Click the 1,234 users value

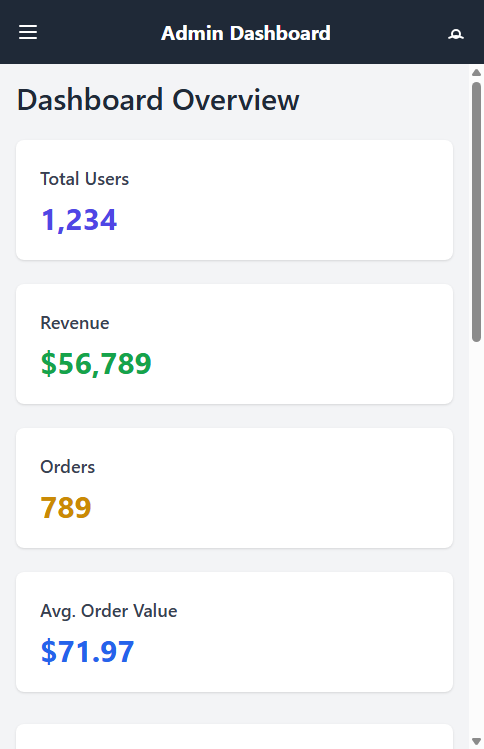point(79,220)
